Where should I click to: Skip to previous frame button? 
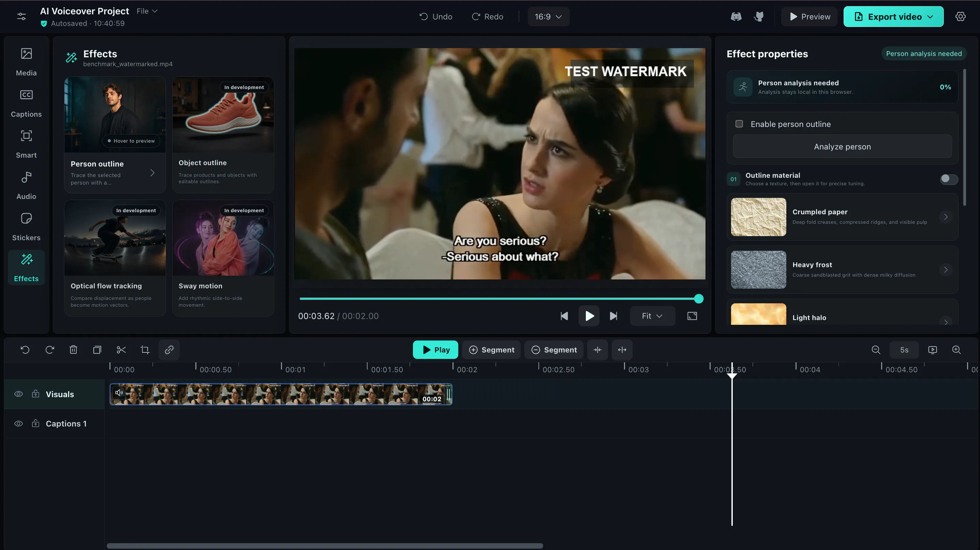coord(564,316)
